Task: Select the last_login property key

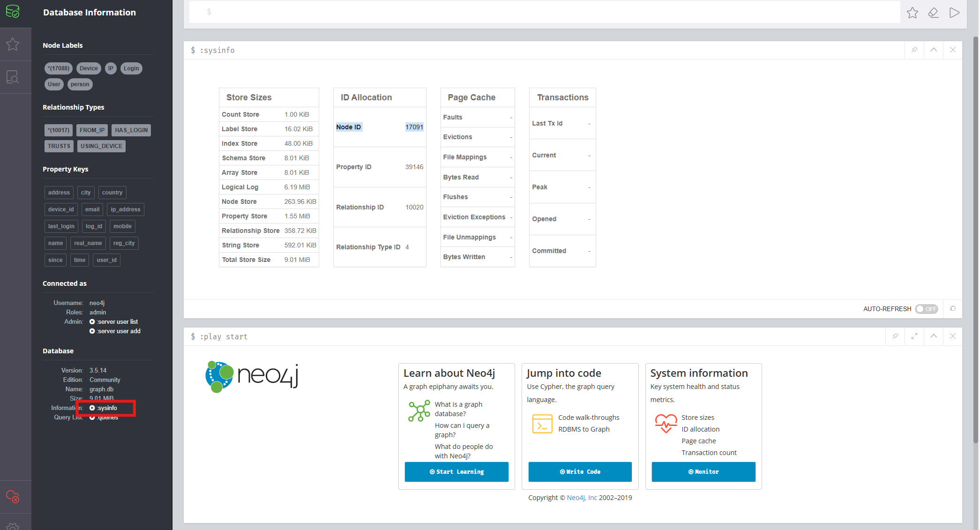Action: coord(61,226)
